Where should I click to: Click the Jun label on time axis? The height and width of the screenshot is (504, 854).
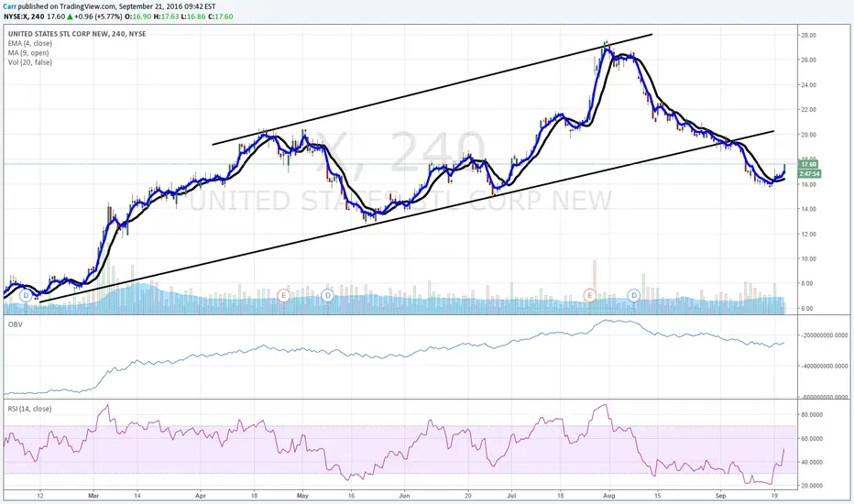[404, 496]
